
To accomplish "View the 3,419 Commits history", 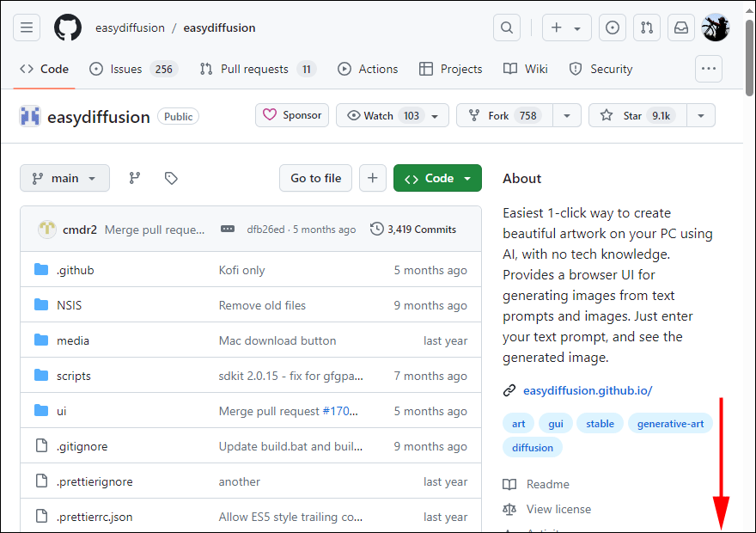I will [x=413, y=229].
